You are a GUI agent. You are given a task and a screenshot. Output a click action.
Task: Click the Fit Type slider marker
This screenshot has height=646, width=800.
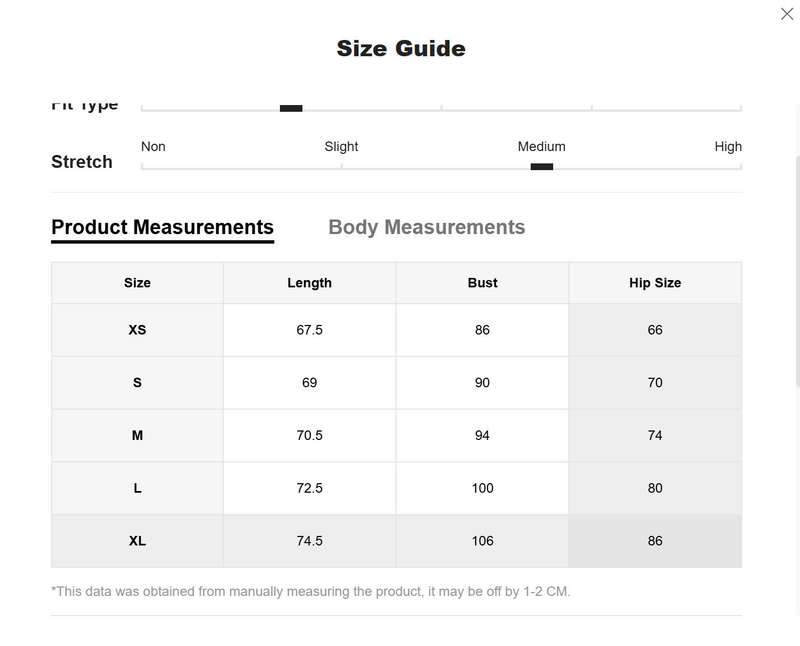291,108
